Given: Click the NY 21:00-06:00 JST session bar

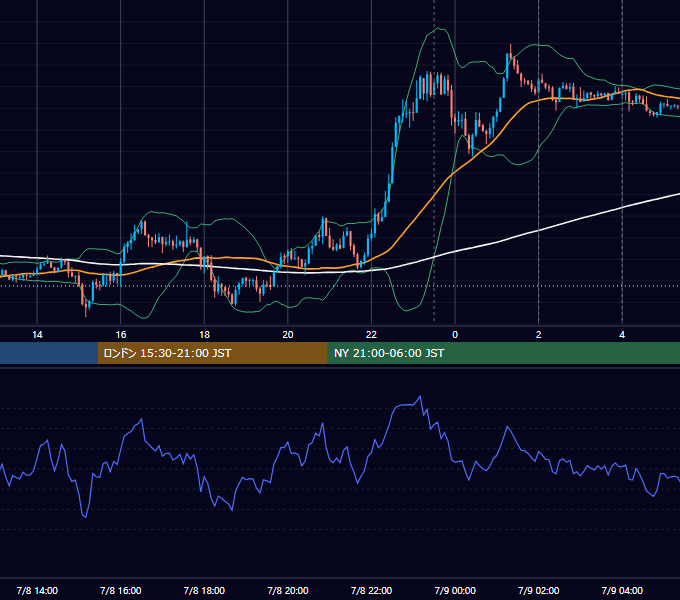Looking at the screenshot, I should [503, 353].
